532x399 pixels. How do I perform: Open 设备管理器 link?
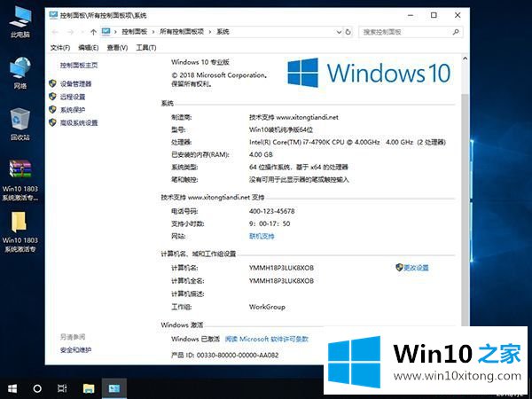[x=75, y=84]
